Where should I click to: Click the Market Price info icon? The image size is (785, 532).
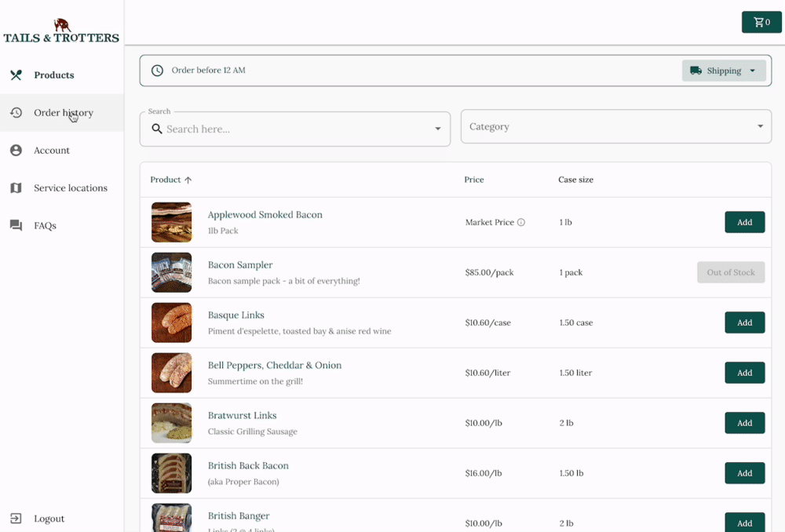tap(521, 223)
